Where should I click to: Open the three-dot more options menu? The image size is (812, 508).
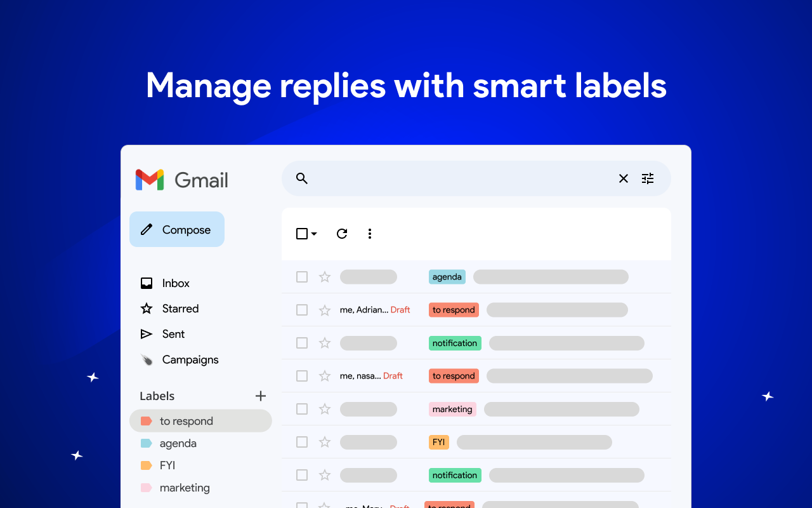370,234
